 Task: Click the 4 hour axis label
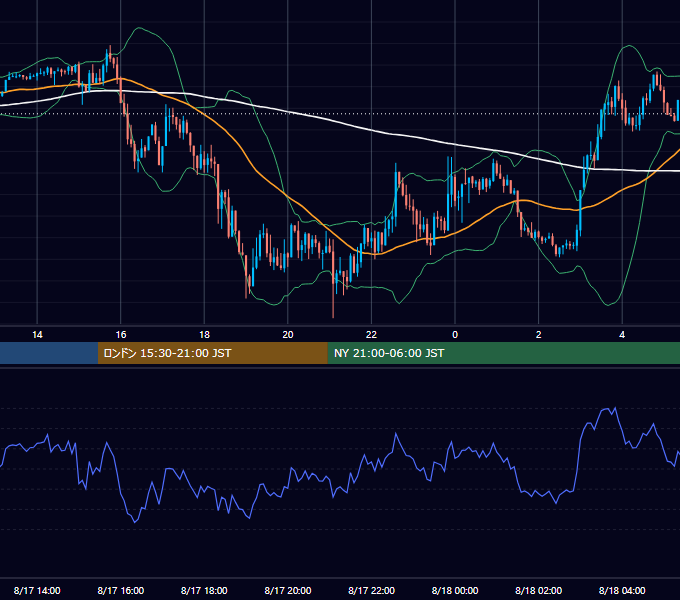point(622,335)
